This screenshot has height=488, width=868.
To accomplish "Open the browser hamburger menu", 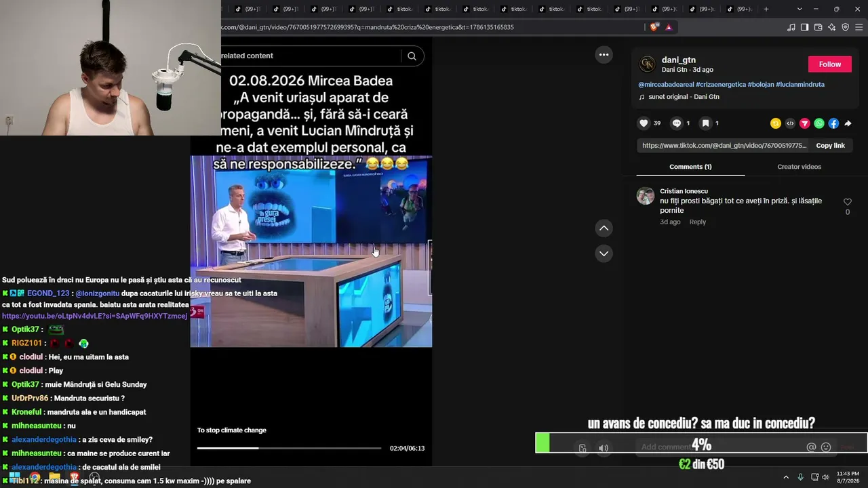I will coord(859,27).
